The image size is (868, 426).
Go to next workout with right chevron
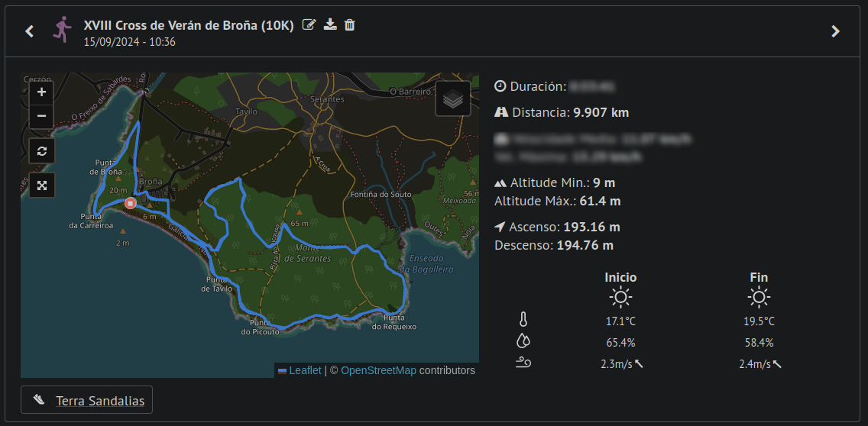click(835, 31)
